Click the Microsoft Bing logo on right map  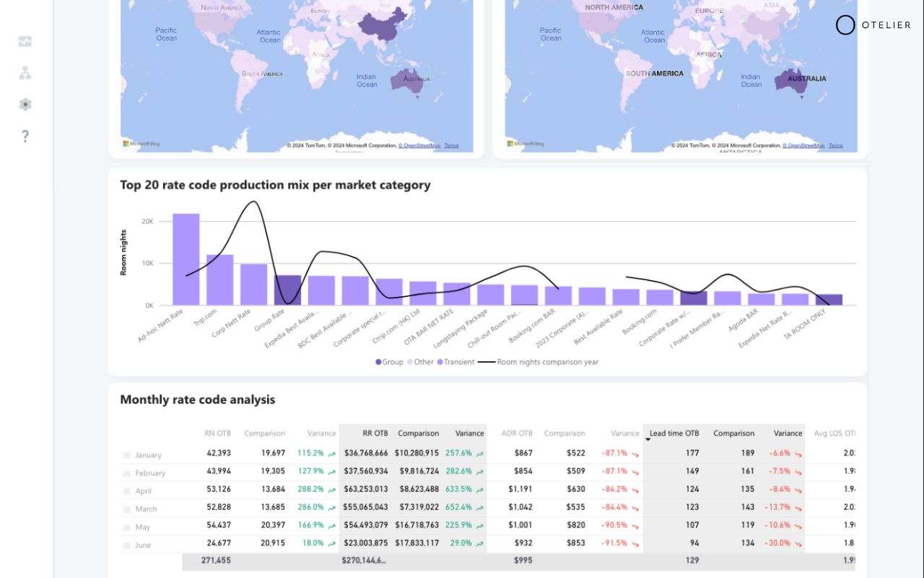tap(525, 144)
